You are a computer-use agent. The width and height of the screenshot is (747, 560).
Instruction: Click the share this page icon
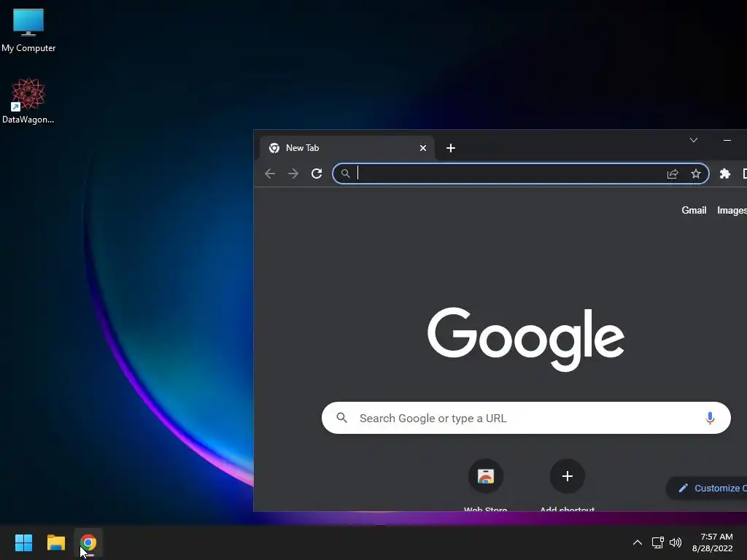click(x=672, y=174)
